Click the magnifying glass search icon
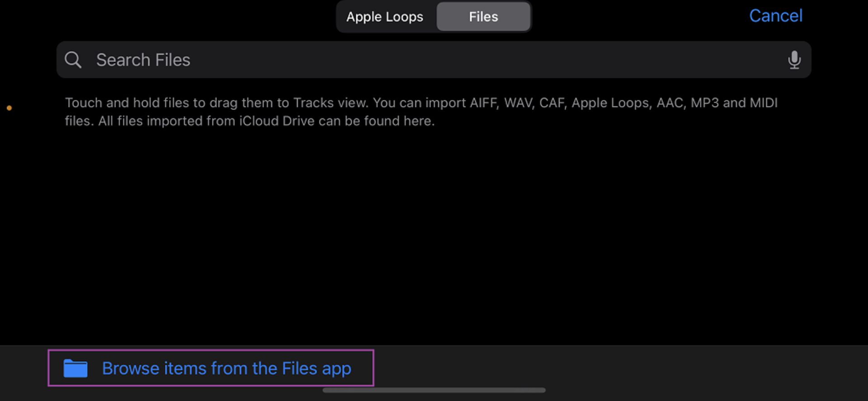 [74, 59]
